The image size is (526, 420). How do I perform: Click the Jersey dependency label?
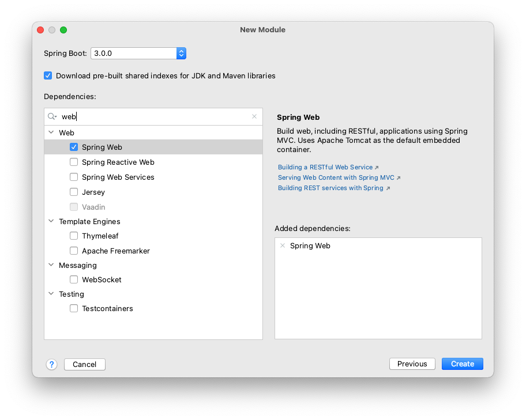click(93, 192)
